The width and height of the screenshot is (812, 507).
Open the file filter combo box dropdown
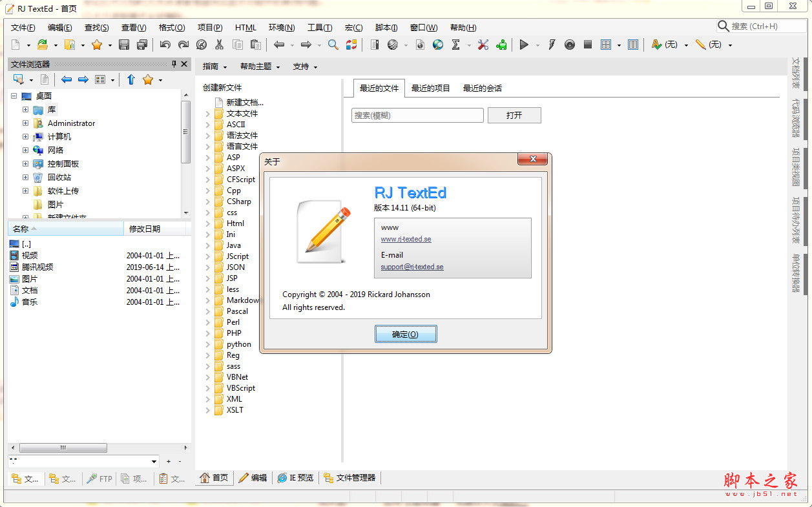[x=154, y=461]
